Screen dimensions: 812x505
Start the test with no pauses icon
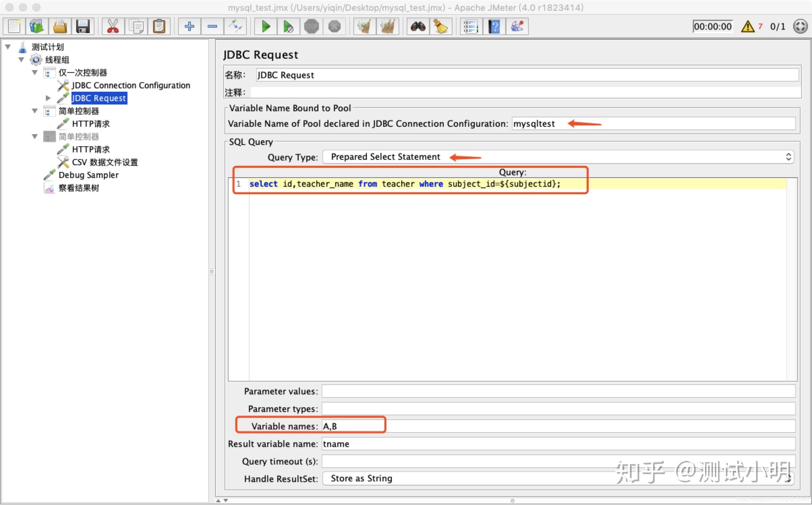[x=288, y=26]
